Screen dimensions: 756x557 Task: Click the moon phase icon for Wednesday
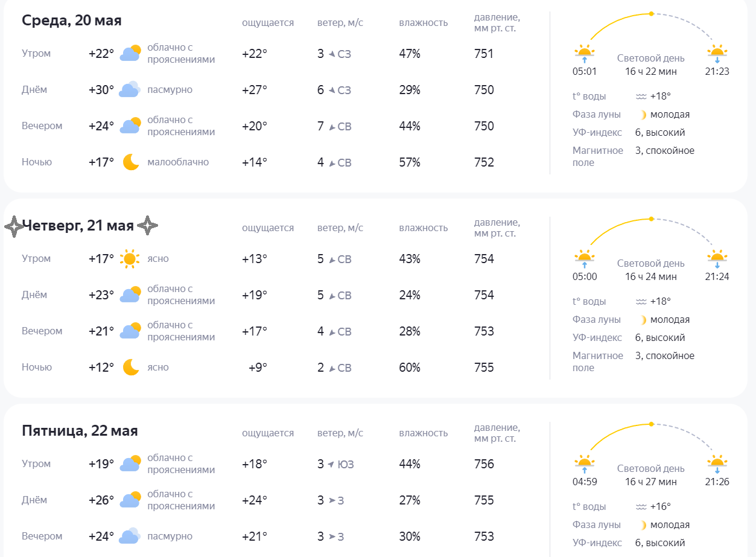[643, 115]
